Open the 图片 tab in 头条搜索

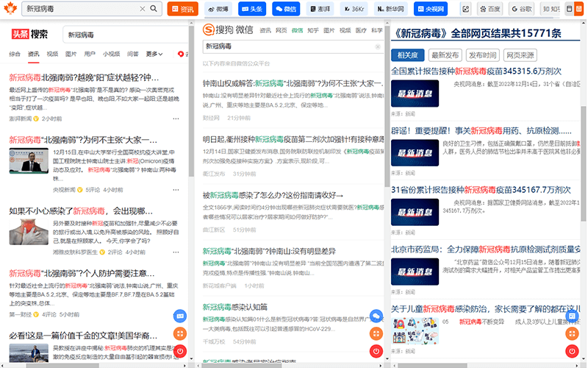[71, 54]
